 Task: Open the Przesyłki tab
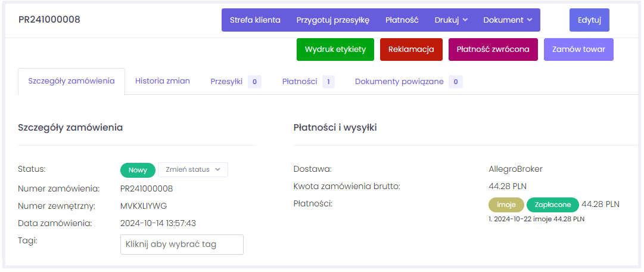click(235, 82)
